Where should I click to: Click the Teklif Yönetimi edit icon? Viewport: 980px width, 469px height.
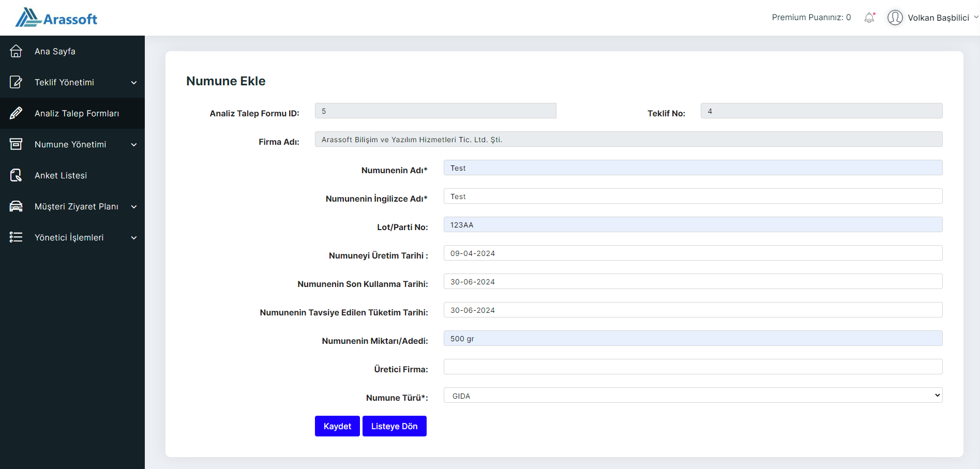click(x=16, y=82)
